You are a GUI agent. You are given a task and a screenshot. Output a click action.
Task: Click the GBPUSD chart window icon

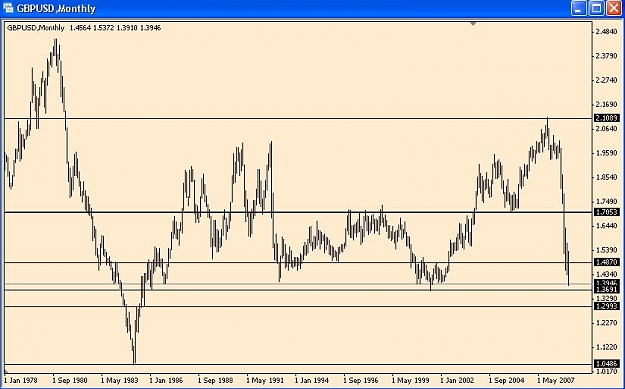8,8
